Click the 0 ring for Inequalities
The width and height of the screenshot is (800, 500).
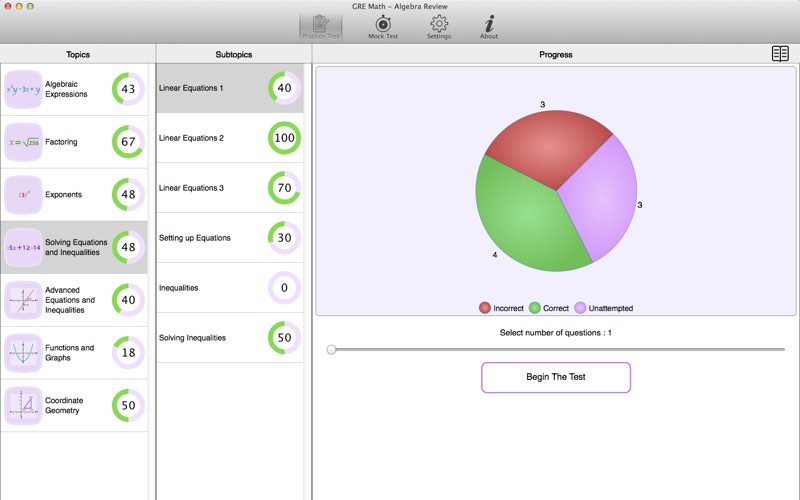(284, 288)
